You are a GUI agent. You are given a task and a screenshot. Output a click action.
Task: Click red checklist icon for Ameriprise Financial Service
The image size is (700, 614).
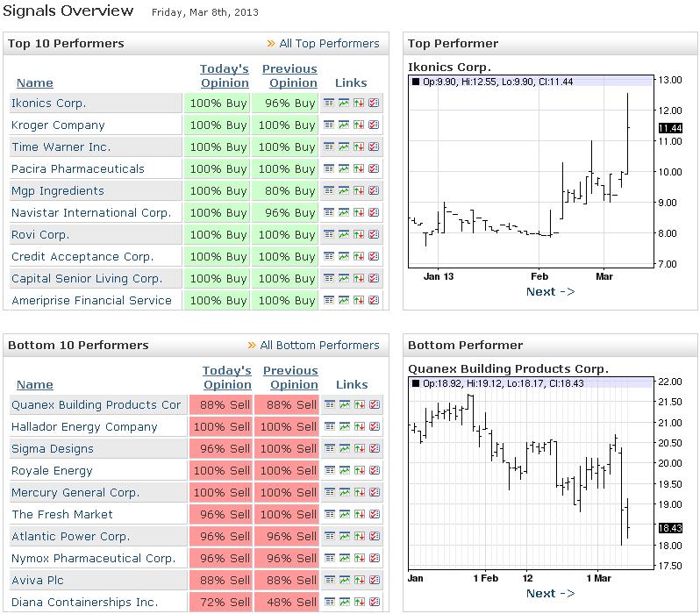click(x=374, y=300)
